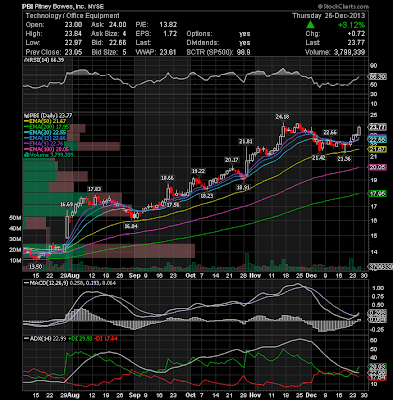Click the 24.18 peak price label
Screen dimensions: 393x400
pyautogui.click(x=282, y=117)
